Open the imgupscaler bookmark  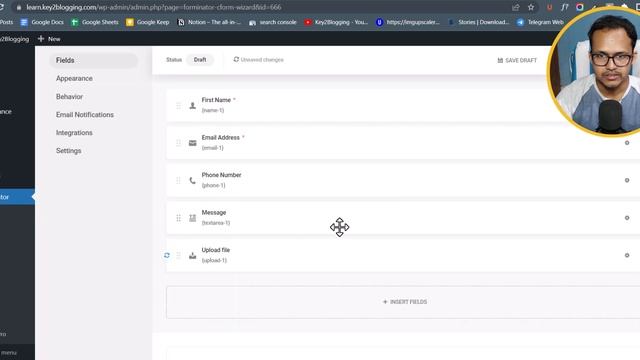point(408,22)
